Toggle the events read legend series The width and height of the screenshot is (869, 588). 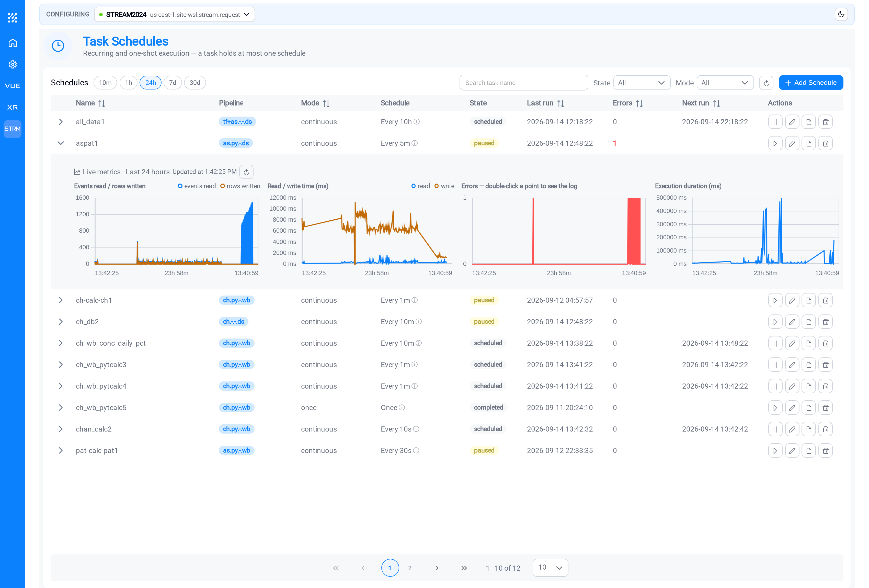[x=197, y=186]
